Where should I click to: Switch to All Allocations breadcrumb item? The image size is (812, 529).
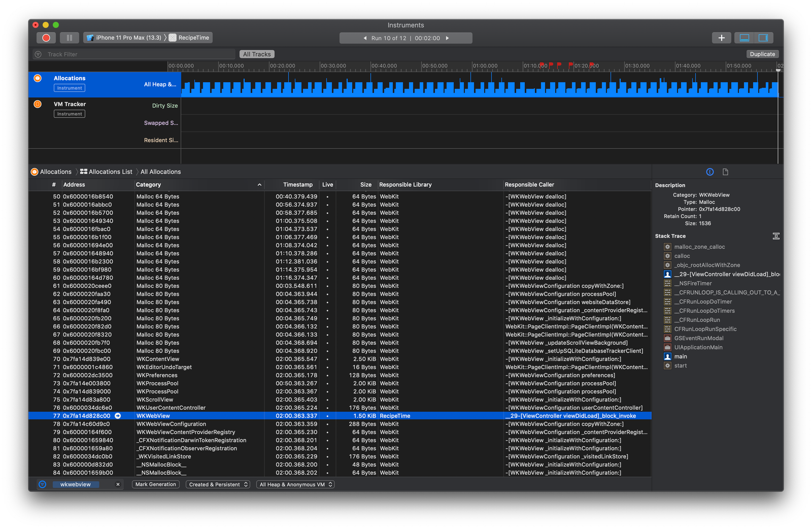(x=160, y=172)
